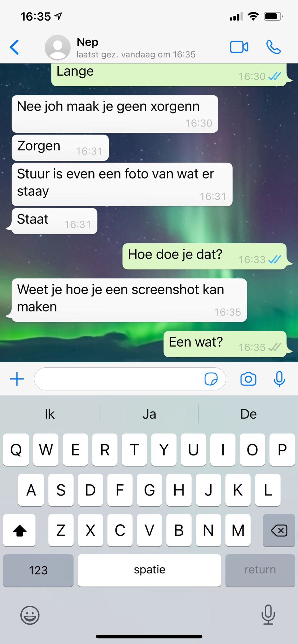Viewport: 298px width, 644px height.
Task: Start keyboard dictation with the gray microphone
Action: pyautogui.click(x=268, y=615)
